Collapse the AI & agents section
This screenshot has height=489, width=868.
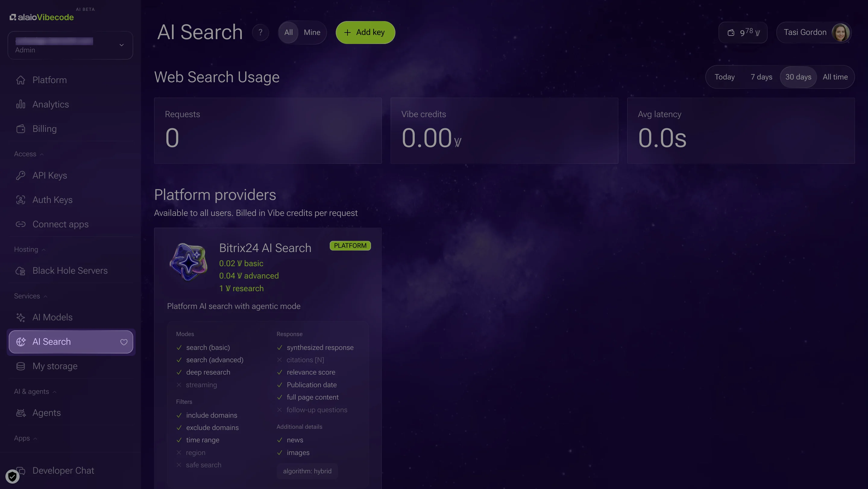click(x=35, y=391)
